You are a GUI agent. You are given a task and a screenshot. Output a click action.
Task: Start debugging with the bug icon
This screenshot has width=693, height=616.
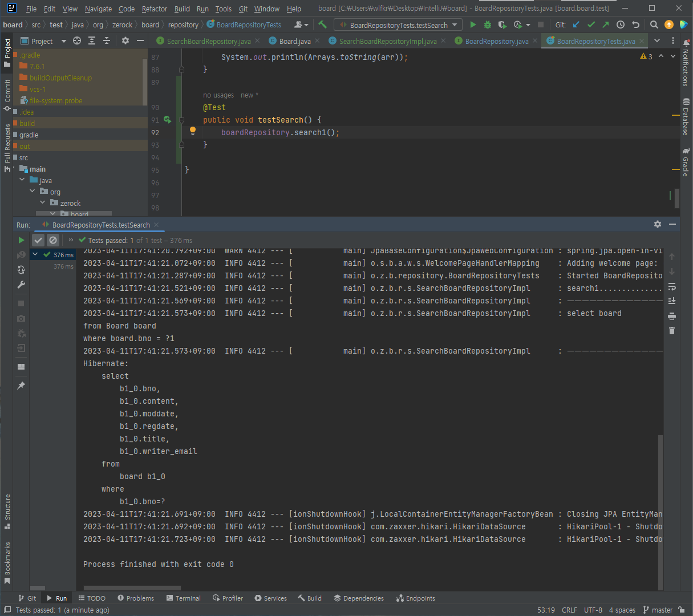[487, 25]
